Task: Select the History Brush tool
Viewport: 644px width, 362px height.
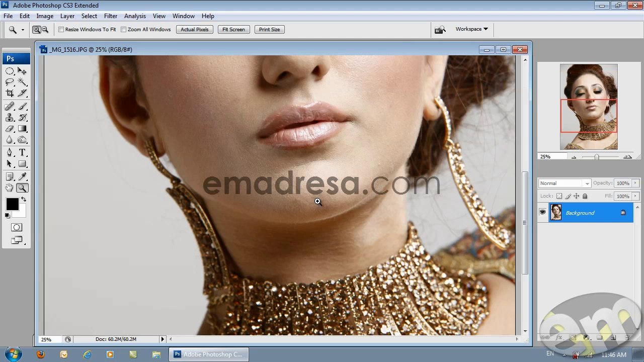Action: [x=22, y=118]
